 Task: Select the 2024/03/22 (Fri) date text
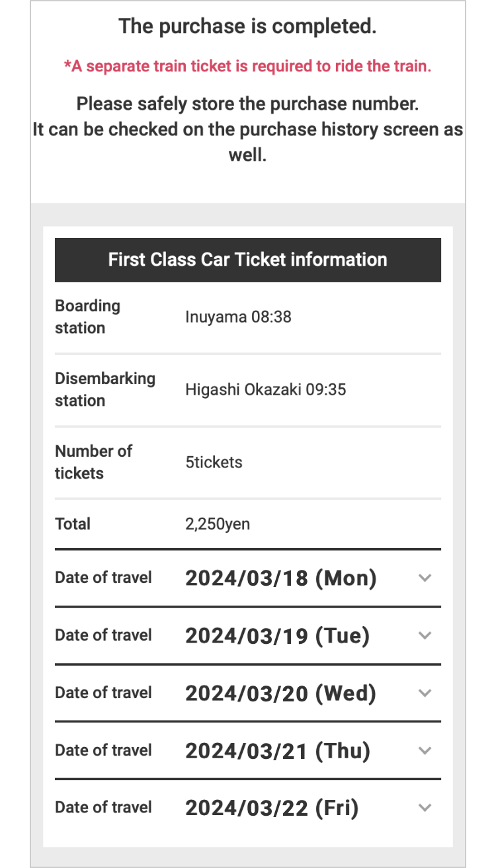271,809
